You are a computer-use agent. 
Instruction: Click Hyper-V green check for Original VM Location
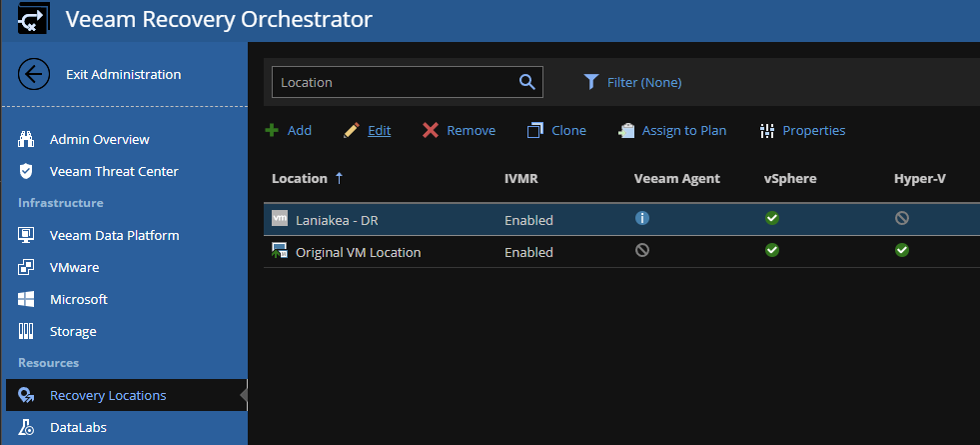[901, 250]
